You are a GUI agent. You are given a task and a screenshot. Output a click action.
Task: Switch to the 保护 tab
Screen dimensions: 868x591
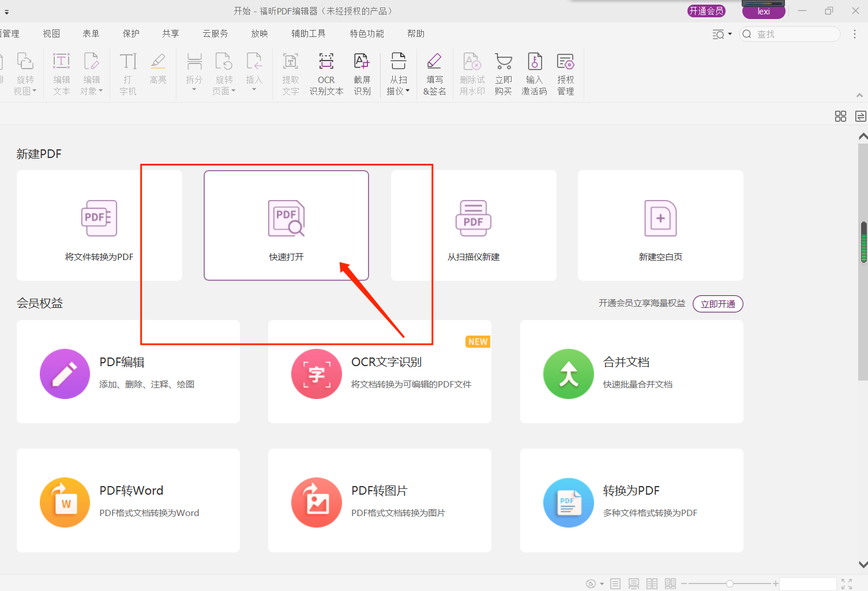(x=131, y=33)
